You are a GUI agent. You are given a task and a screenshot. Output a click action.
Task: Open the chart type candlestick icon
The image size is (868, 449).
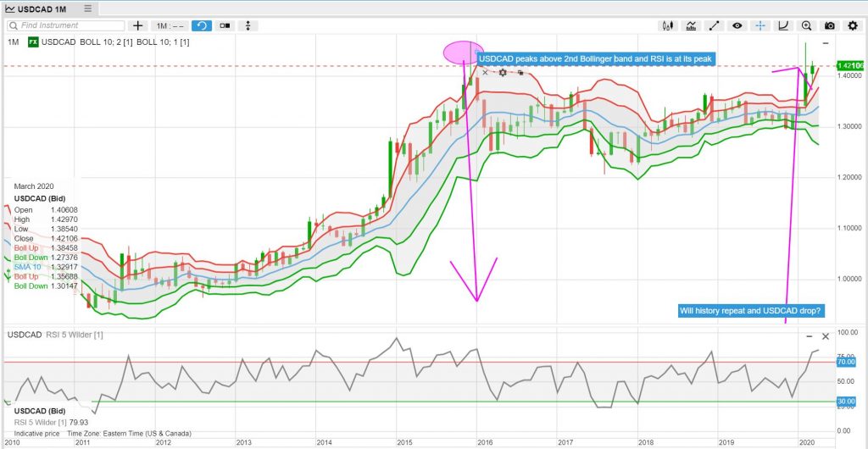point(669,26)
